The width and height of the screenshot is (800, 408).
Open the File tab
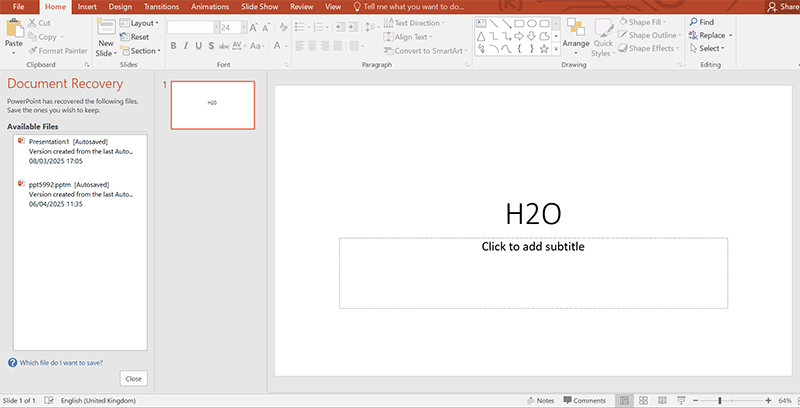click(18, 7)
